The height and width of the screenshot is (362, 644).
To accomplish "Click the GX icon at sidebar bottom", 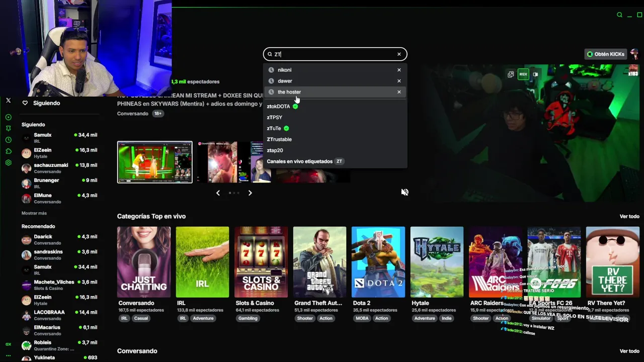I will click(x=8, y=344).
